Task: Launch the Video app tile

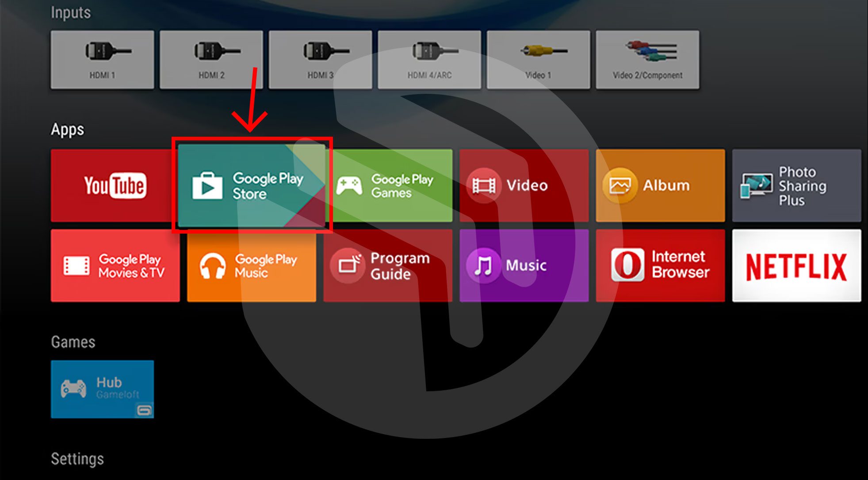Action: pyautogui.click(x=524, y=185)
